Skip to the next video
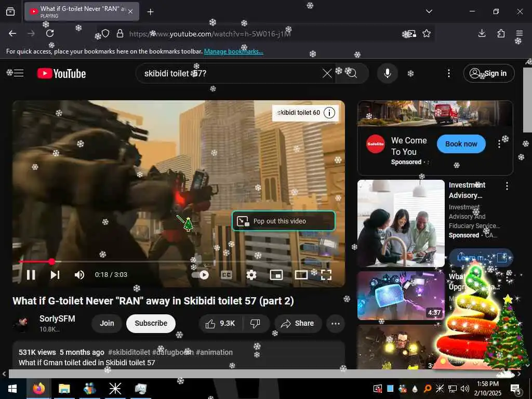 (x=55, y=275)
